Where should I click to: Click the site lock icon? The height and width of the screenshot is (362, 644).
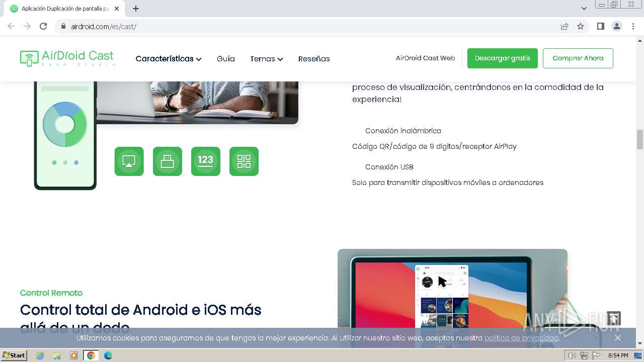63,26
